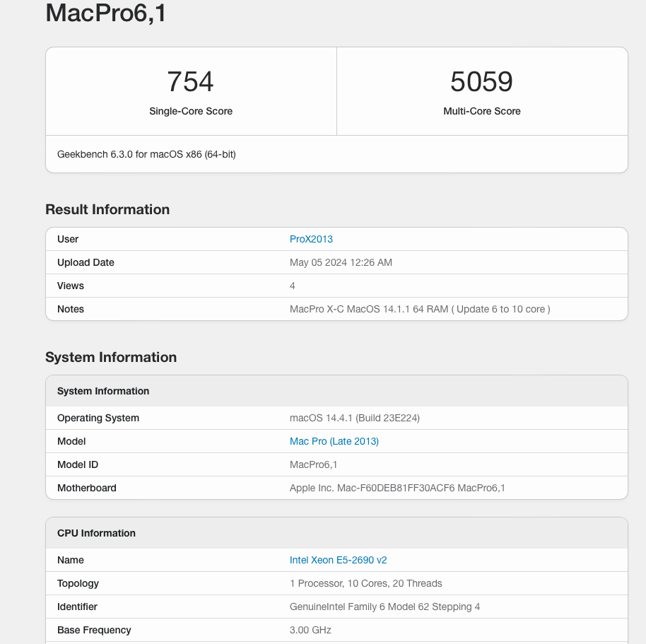Click the Upload Date row label
Viewport: 646px width, 644px height.
pos(86,262)
